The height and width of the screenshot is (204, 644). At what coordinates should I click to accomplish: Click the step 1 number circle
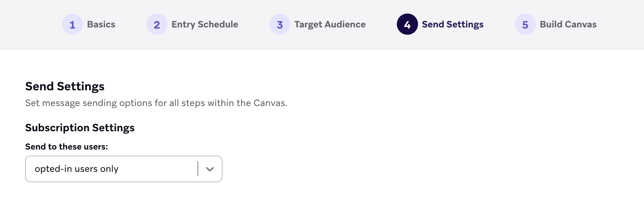(x=72, y=24)
